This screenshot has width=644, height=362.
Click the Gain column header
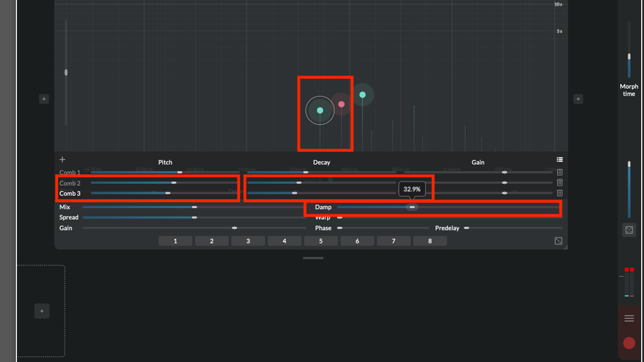(478, 162)
